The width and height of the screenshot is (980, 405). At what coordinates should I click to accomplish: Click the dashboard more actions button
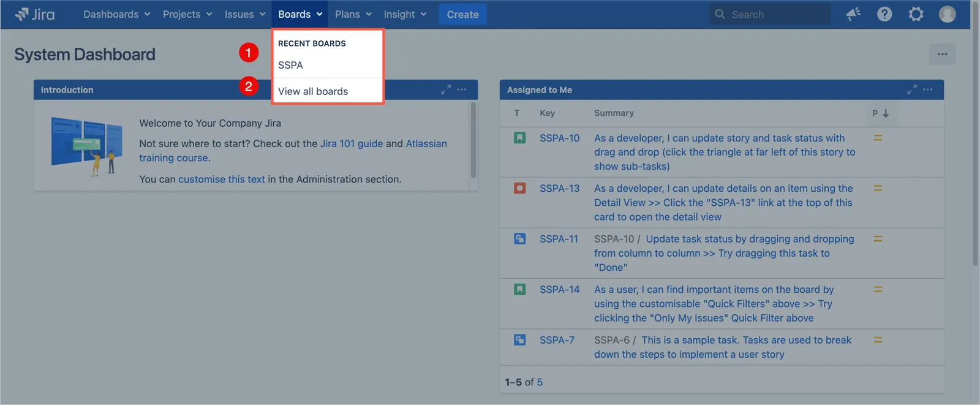tap(942, 55)
